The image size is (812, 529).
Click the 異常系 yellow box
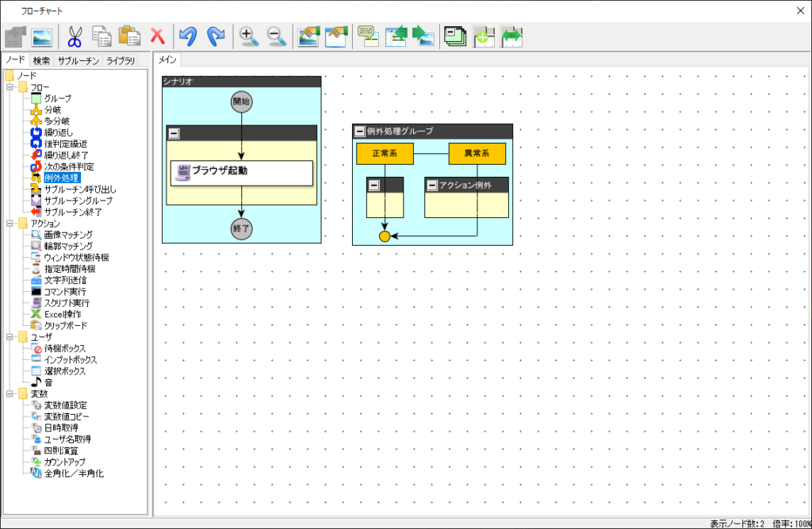(x=477, y=154)
